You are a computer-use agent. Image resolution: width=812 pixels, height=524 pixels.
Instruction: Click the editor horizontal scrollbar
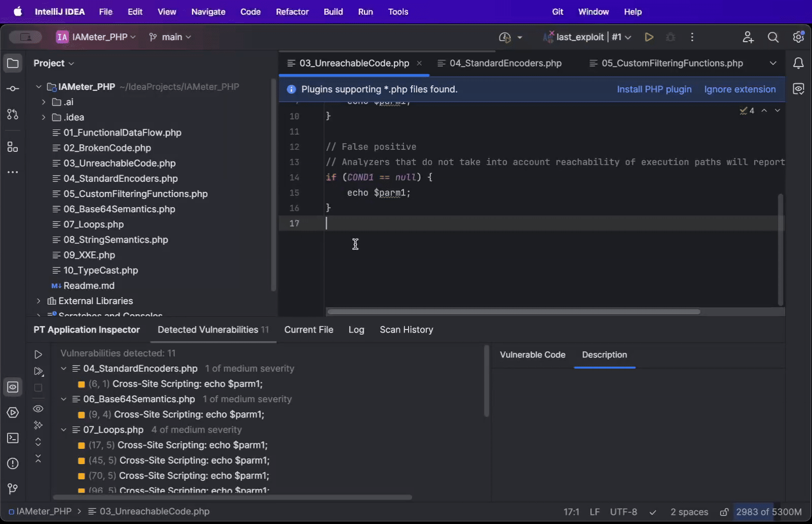[x=513, y=312]
